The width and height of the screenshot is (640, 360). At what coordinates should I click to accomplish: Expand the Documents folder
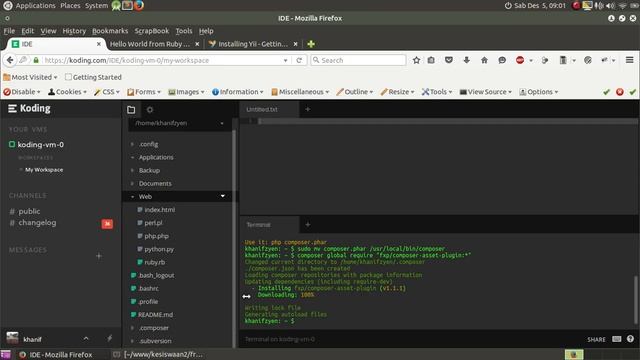coord(132,184)
